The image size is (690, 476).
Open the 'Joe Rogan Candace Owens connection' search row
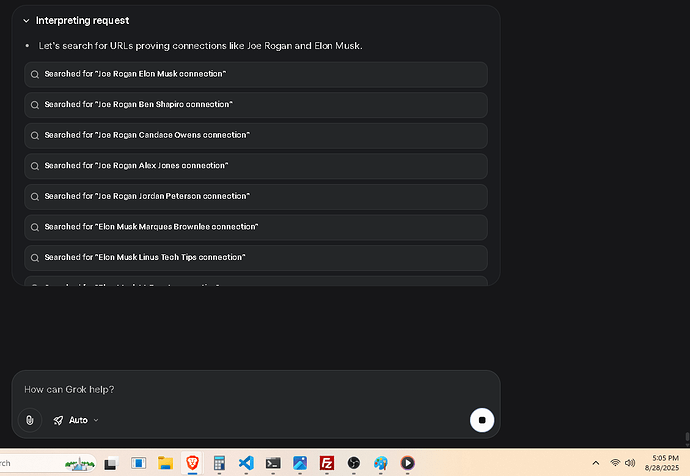click(x=256, y=135)
